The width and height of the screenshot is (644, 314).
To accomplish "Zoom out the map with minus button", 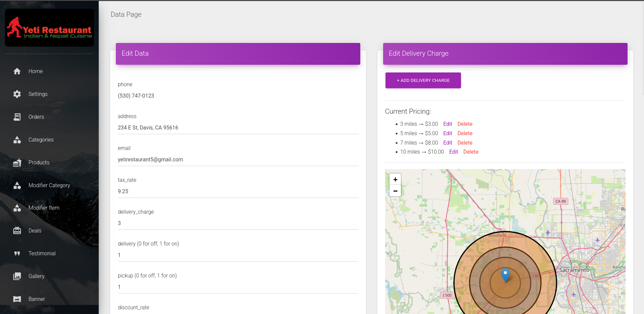I will click(x=395, y=191).
